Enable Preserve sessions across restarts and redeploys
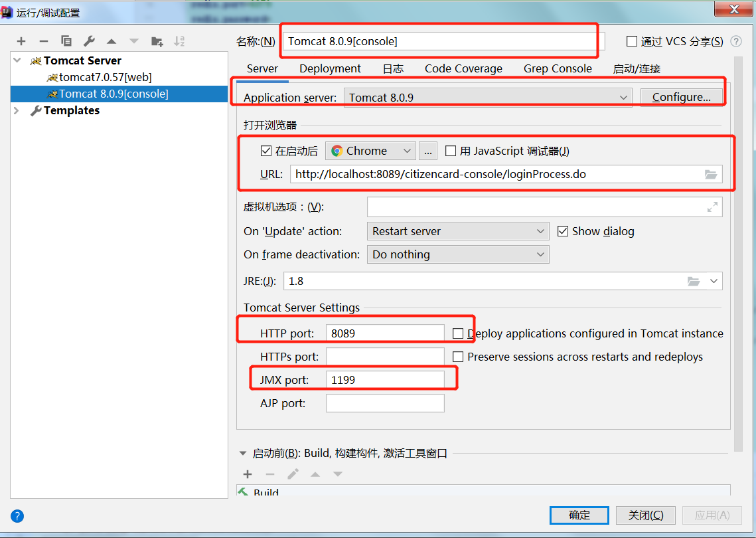Screen dimensions: 756x538 458,357
